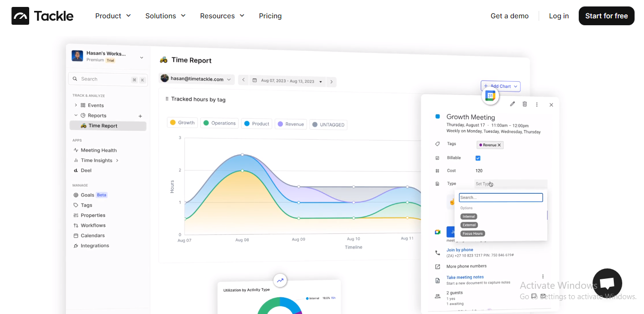Open the hasan@timetackle.com user dropdown
The image size is (644, 314).
click(197, 79)
